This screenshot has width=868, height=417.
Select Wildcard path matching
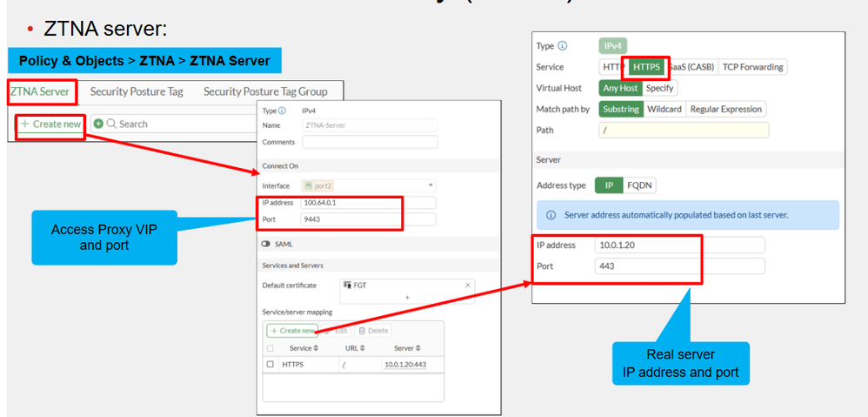(664, 109)
